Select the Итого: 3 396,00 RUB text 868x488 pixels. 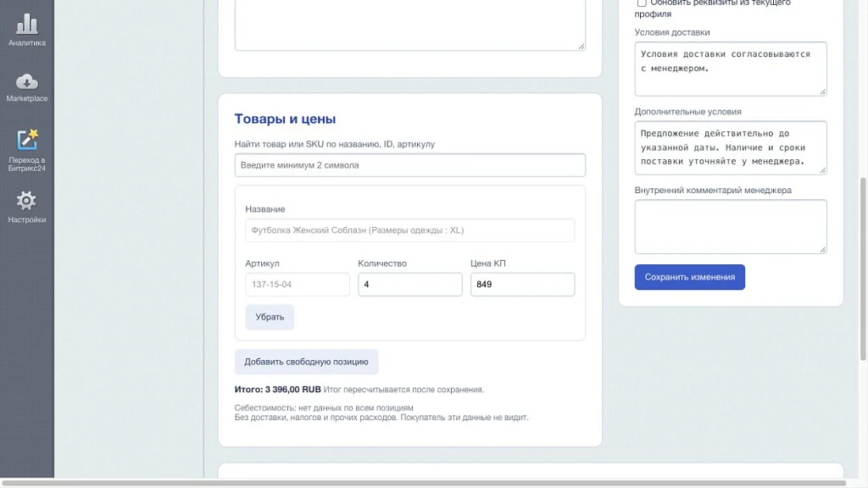tap(277, 390)
